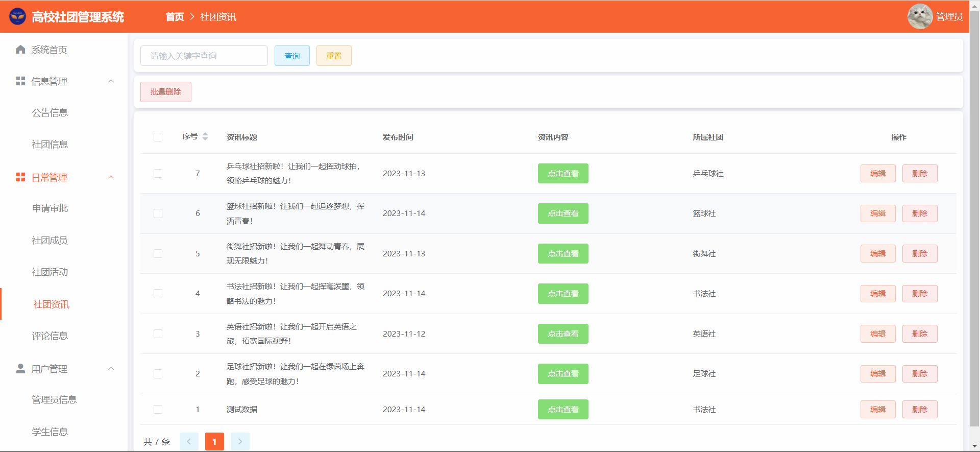
Task: Select page 1 in pagination
Action: tap(214, 442)
